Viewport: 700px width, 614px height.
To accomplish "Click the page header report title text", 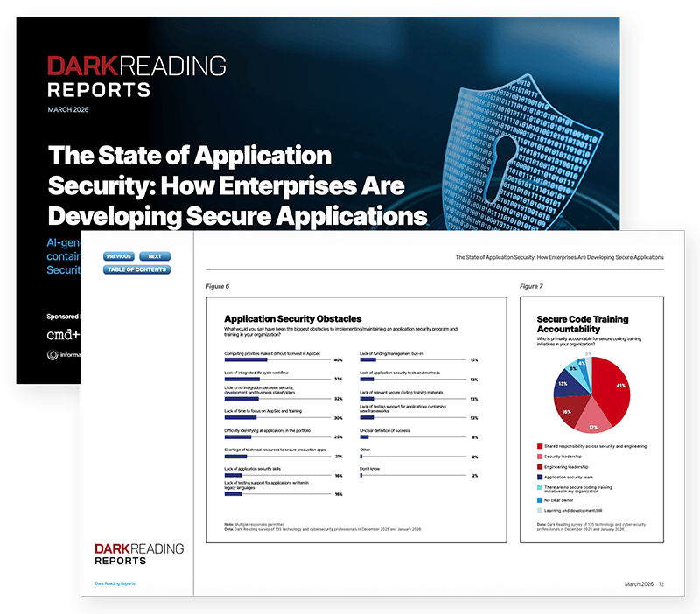I will [x=559, y=257].
